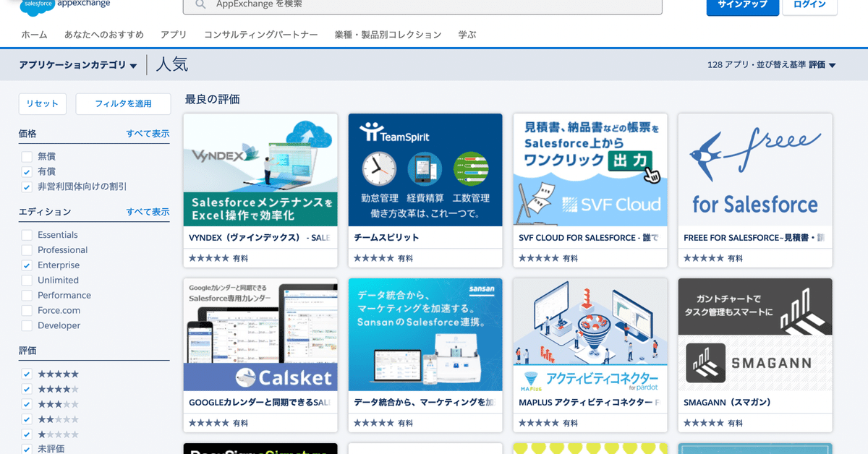Open the MAPLUS アクティビティコネクター thumbnail
The height and width of the screenshot is (454, 868).
(x=590, y=335)
